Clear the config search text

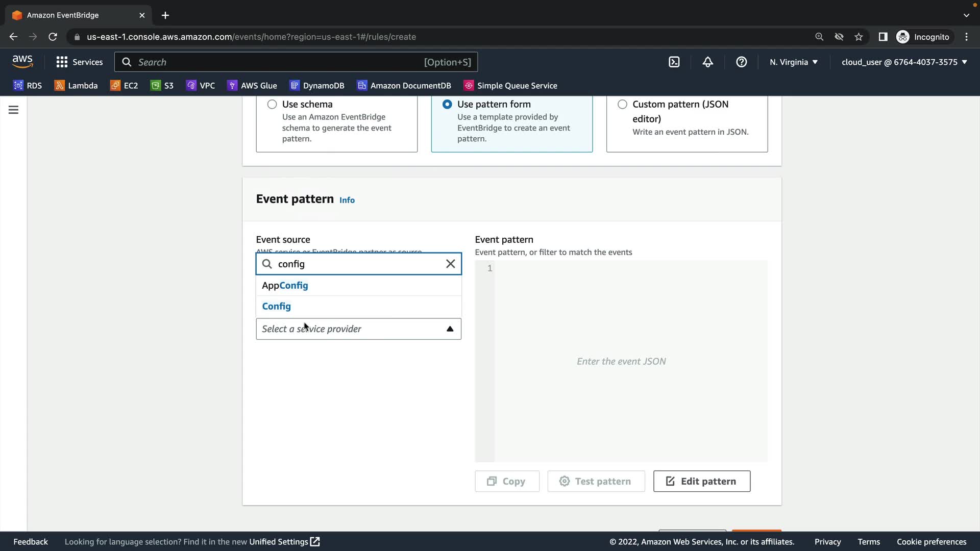[x=450, y=264]
